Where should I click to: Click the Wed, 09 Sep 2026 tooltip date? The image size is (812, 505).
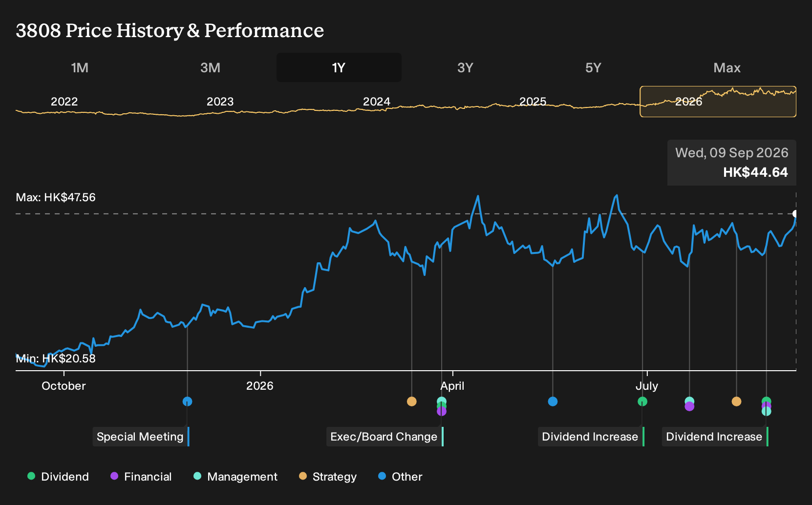732,153
